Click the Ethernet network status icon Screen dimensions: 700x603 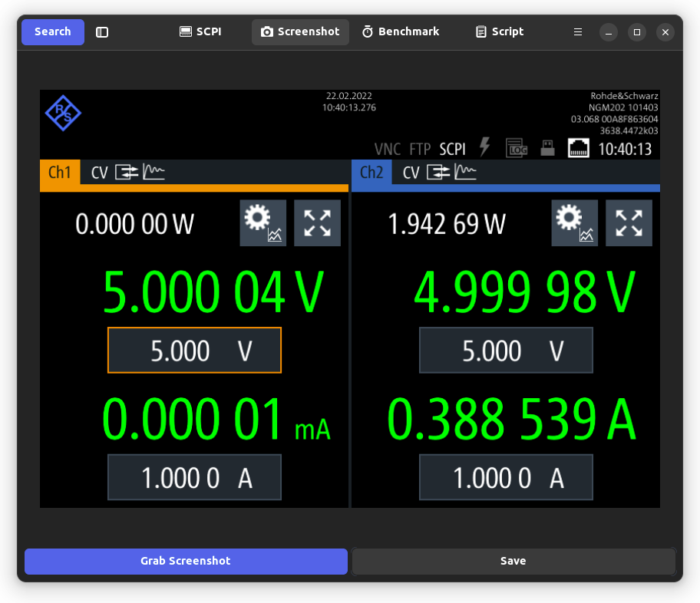point(578,148)
